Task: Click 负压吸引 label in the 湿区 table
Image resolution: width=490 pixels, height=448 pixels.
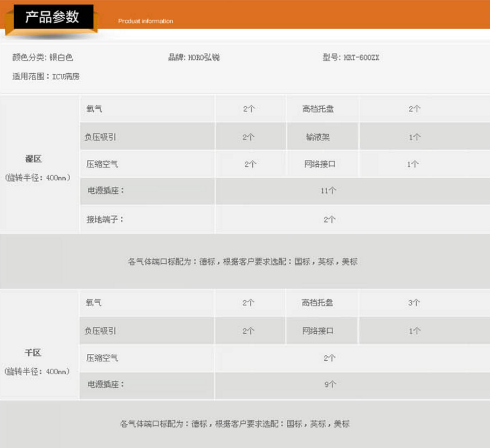Action: [x=100, y=137]
